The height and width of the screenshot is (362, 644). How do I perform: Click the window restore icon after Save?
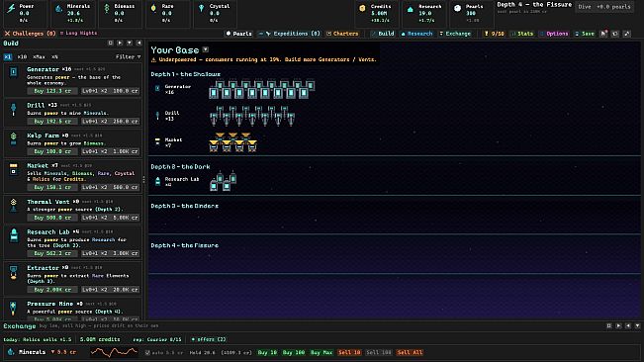615,34
